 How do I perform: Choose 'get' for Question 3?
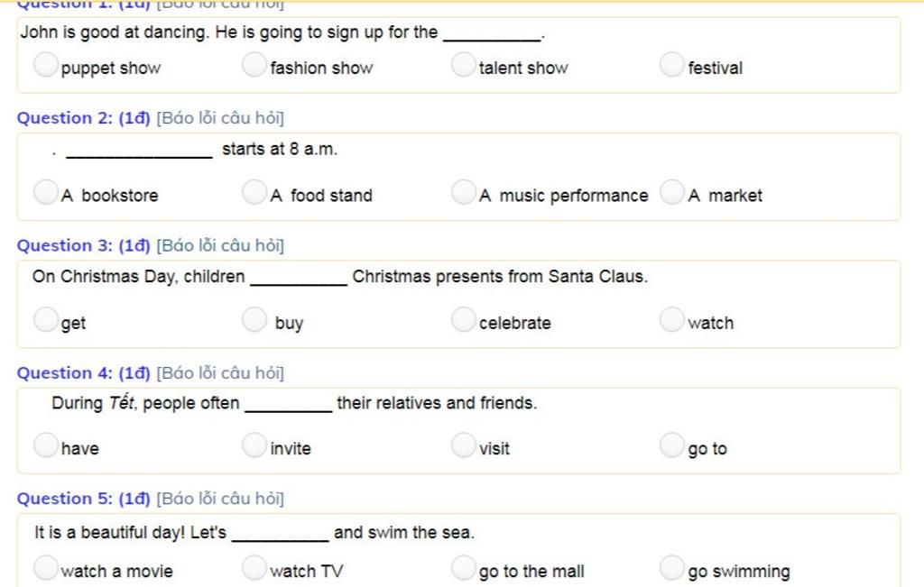click(x=45, y=319)
